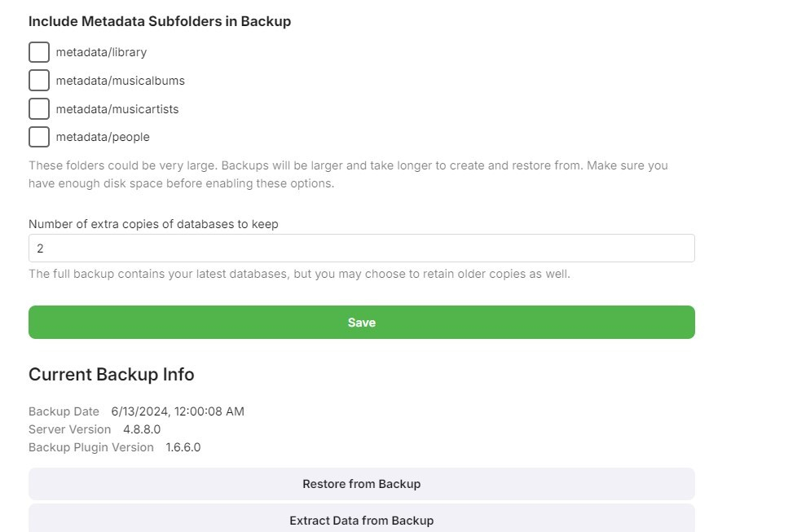Click the "Number of extra copies" field label
This screenshot has height=532, width=797.
coord(153,224)
